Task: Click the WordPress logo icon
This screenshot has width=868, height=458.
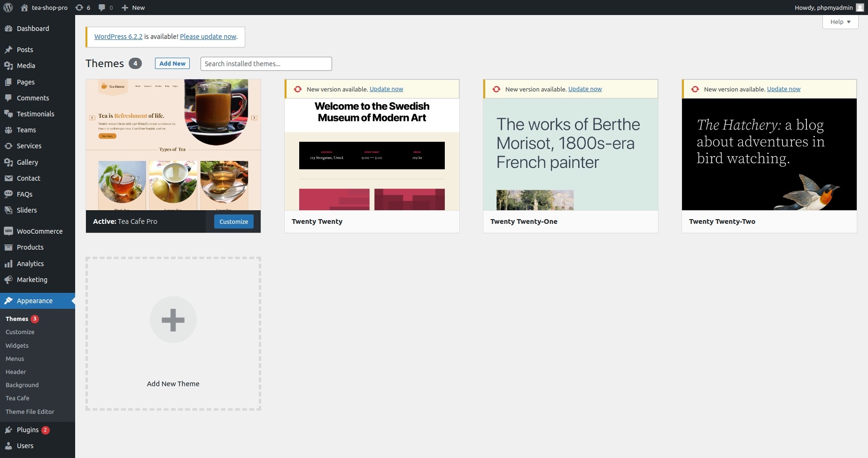Action: click(8, 8)
